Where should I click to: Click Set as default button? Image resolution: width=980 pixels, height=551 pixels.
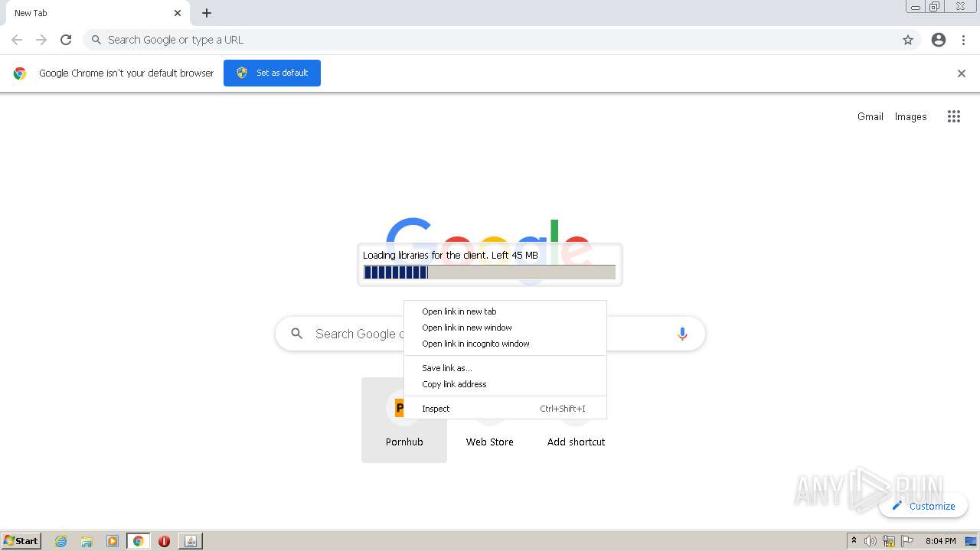pyautogui.click(x=272, y=73)
